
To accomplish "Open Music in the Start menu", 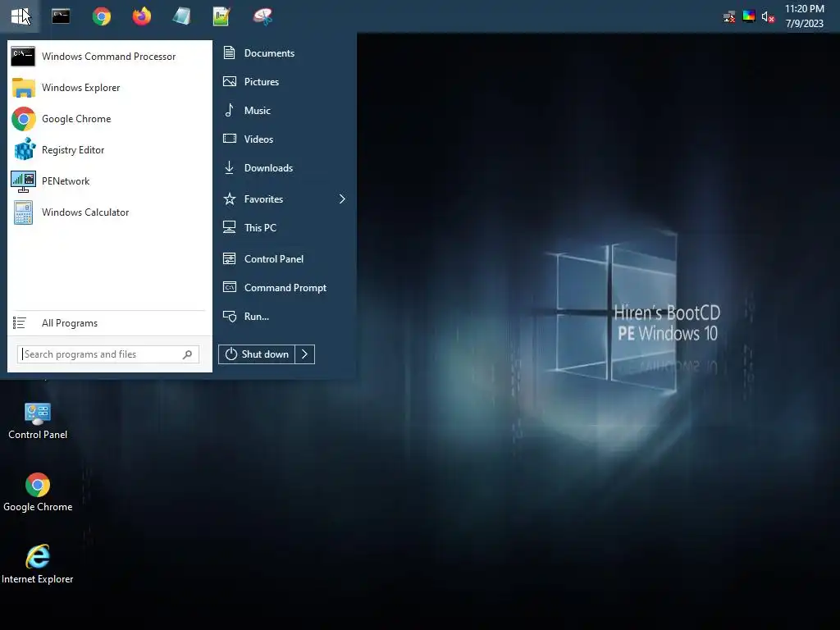I will coord(285,111).
